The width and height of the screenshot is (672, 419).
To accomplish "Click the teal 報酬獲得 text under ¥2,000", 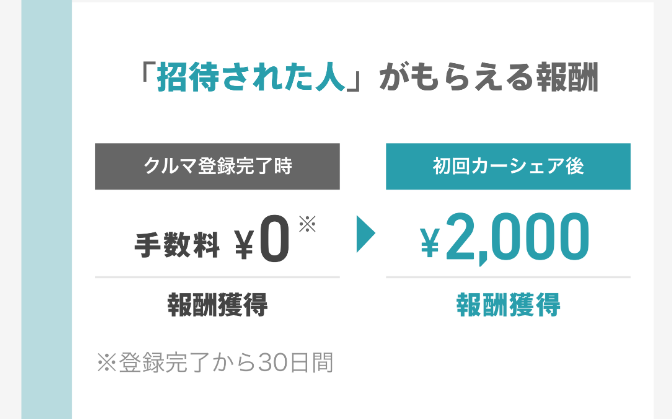I will tap(508, 305).
